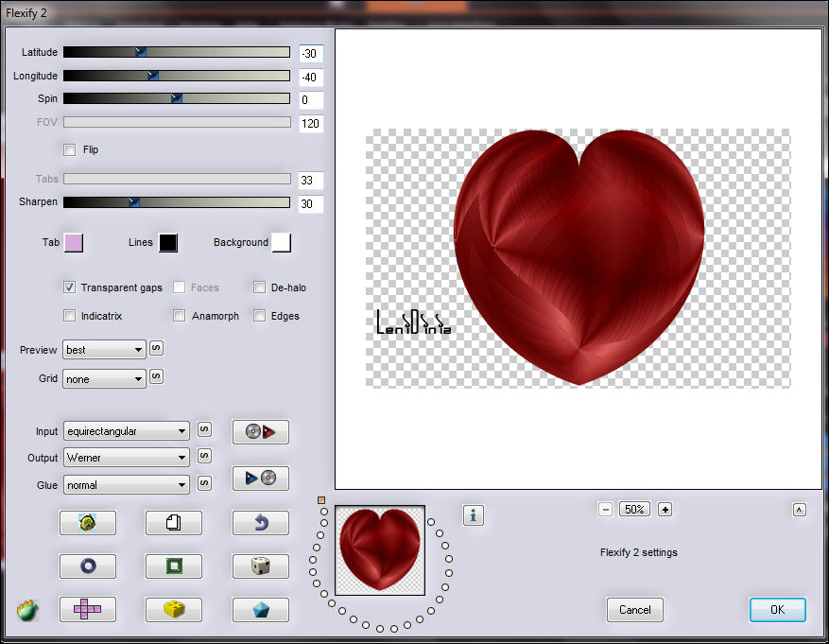This screenshot has width=829, height=644.
Task: Toggle the De-halo checkbox
Action: (x=259, y=287)
